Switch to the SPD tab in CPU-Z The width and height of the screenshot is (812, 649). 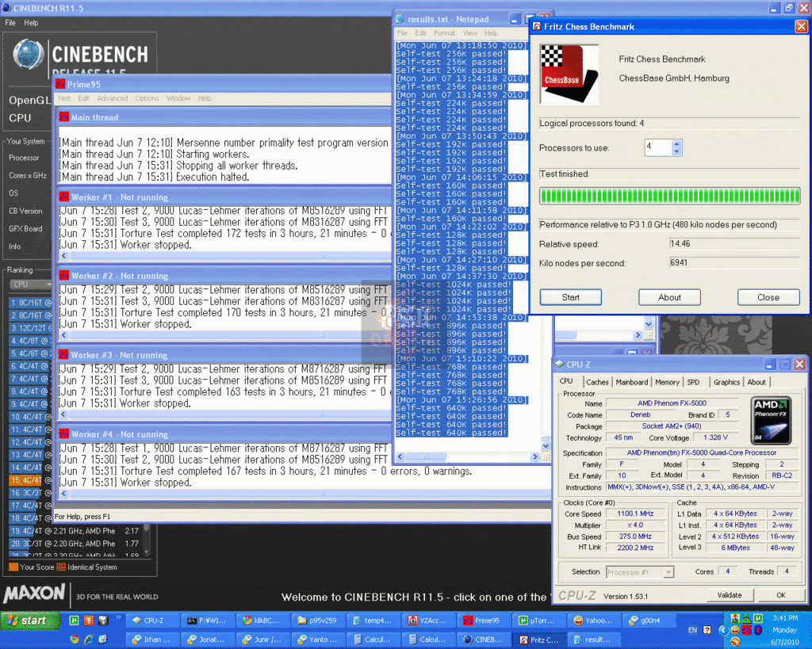tap(693, 382)
